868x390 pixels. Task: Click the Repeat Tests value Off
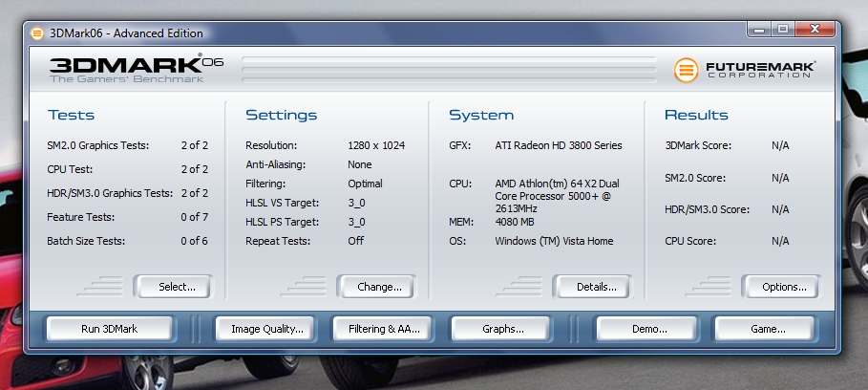[x=356, y=241]
